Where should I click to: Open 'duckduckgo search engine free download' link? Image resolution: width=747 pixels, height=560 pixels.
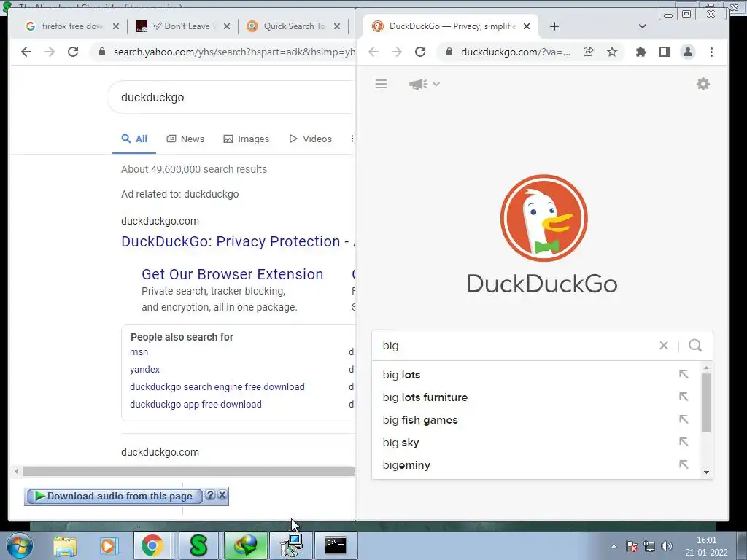pos(217,386)
